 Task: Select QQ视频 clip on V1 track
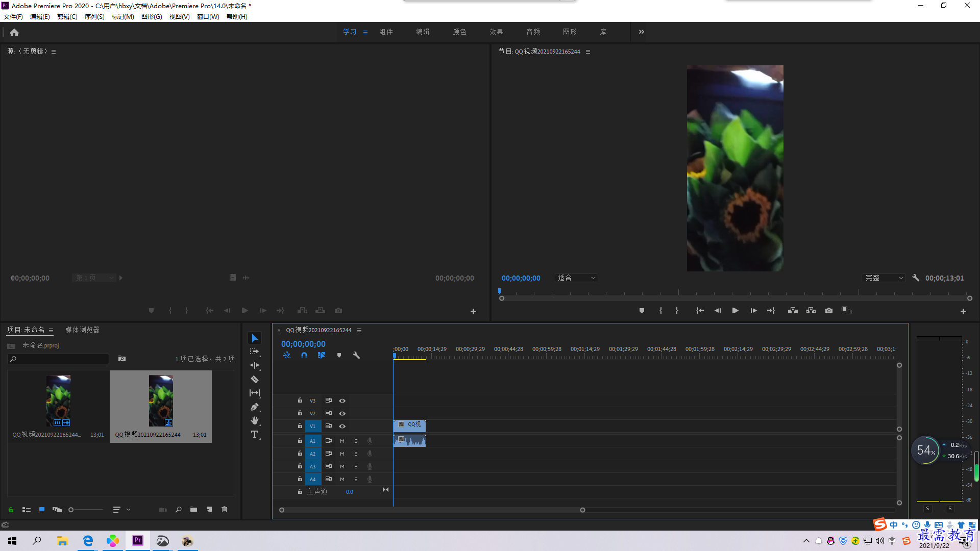tap(410, 425)
